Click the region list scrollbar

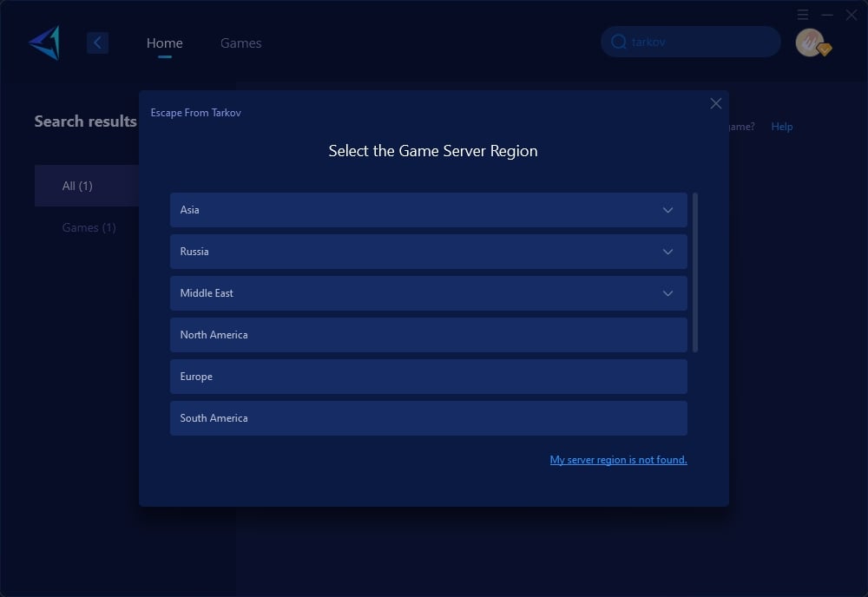tap(695, 272)
